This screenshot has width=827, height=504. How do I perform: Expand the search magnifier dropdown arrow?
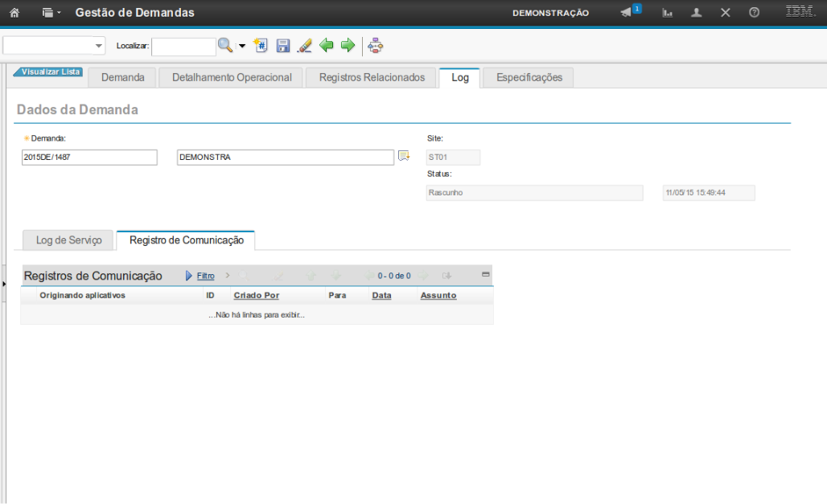(242, 46)
